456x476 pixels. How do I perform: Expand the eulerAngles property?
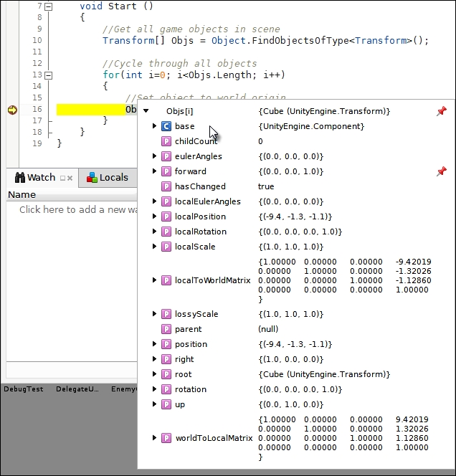pyautogui.click(x=154, y=156)
